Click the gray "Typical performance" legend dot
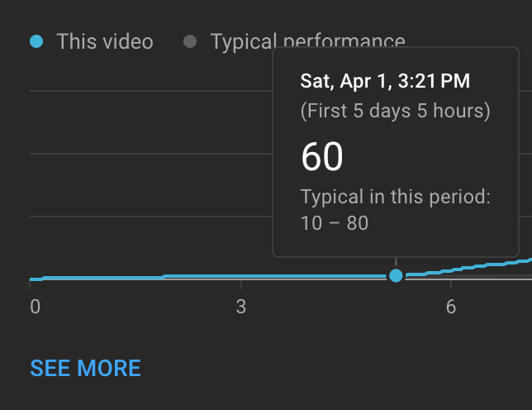 (x=190, y=41)
